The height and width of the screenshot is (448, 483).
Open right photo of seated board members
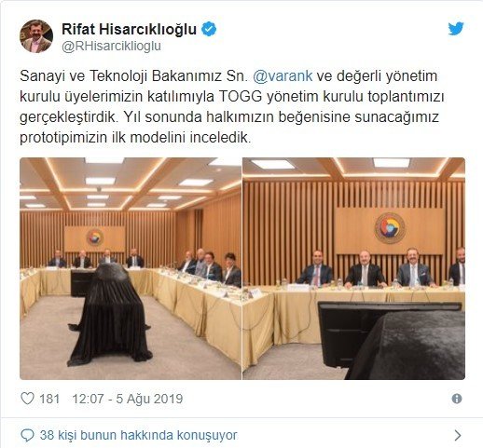(x=353, y=268)
